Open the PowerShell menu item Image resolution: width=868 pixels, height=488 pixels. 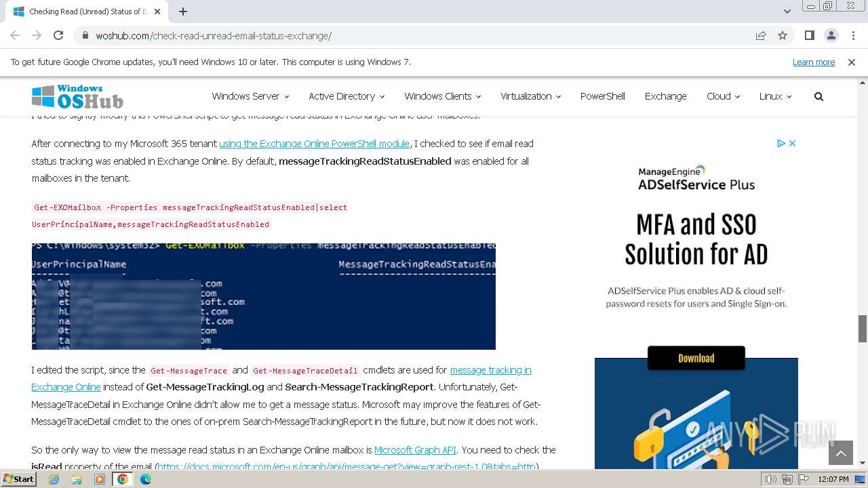[x=602, y=96]
